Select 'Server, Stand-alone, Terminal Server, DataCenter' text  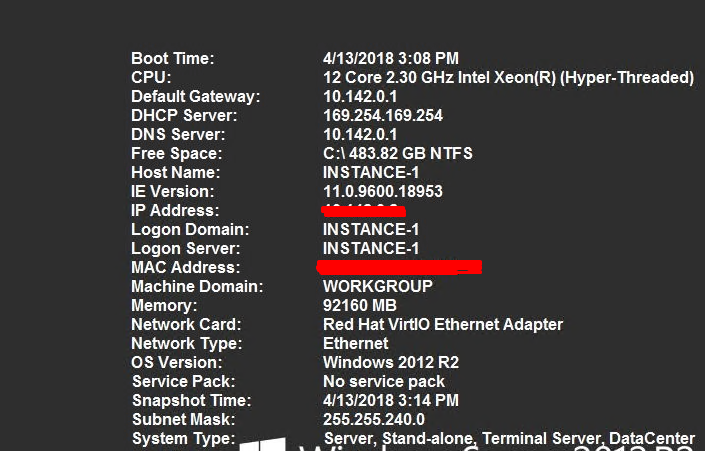(509, 438)
